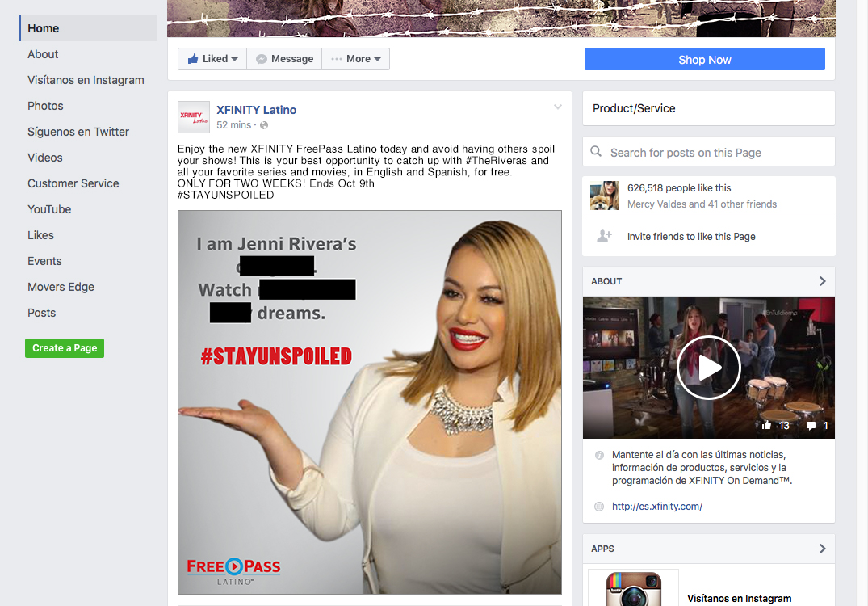Expand the ABOUT section chevron
The image size is (868, 606).
tap(823, 281)
